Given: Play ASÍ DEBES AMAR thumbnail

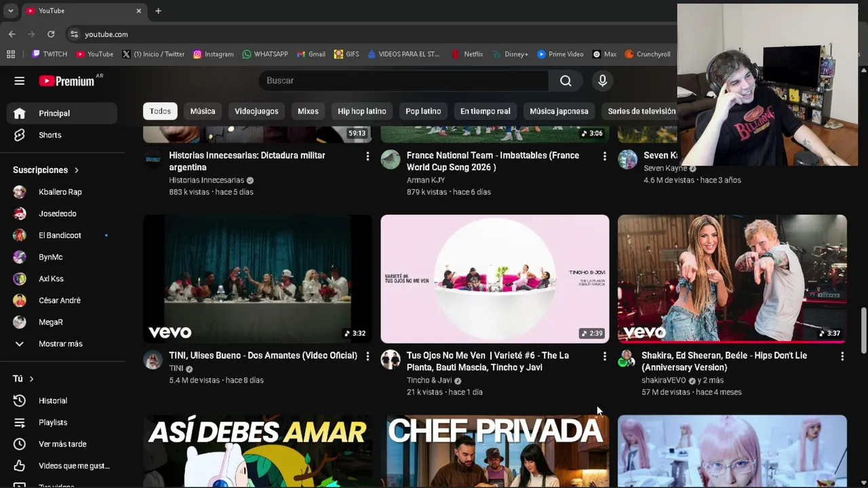Looking at the screenshot, I should click(258, 451).
